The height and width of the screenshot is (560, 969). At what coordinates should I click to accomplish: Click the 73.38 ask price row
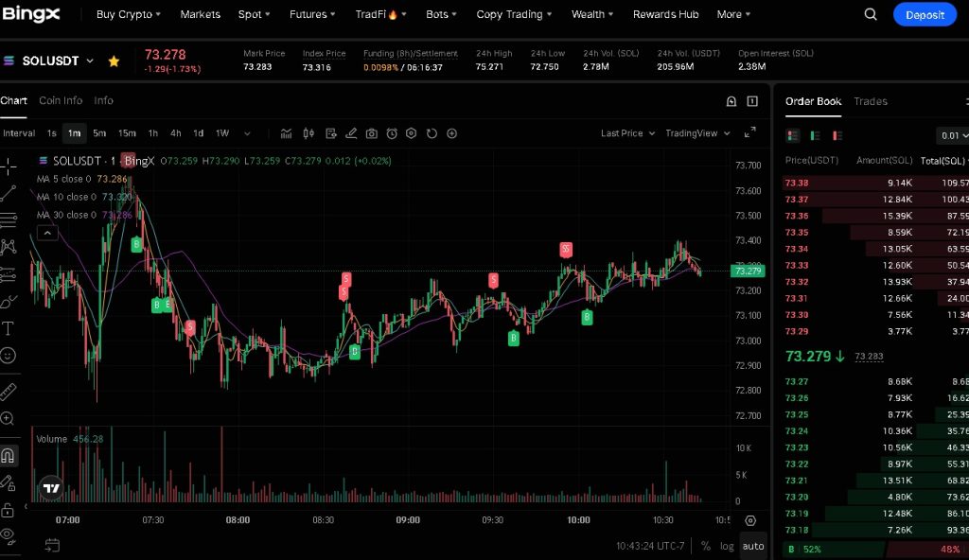pos(876,183)
